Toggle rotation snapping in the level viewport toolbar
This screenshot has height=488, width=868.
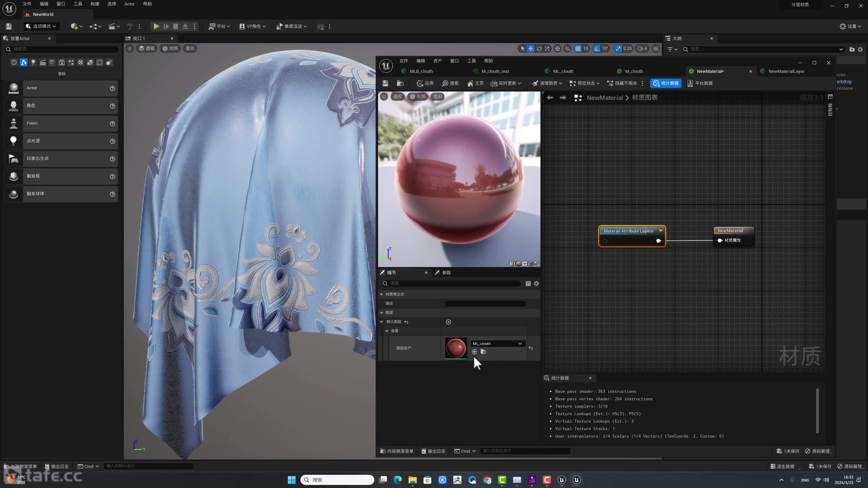coord(596,48)
